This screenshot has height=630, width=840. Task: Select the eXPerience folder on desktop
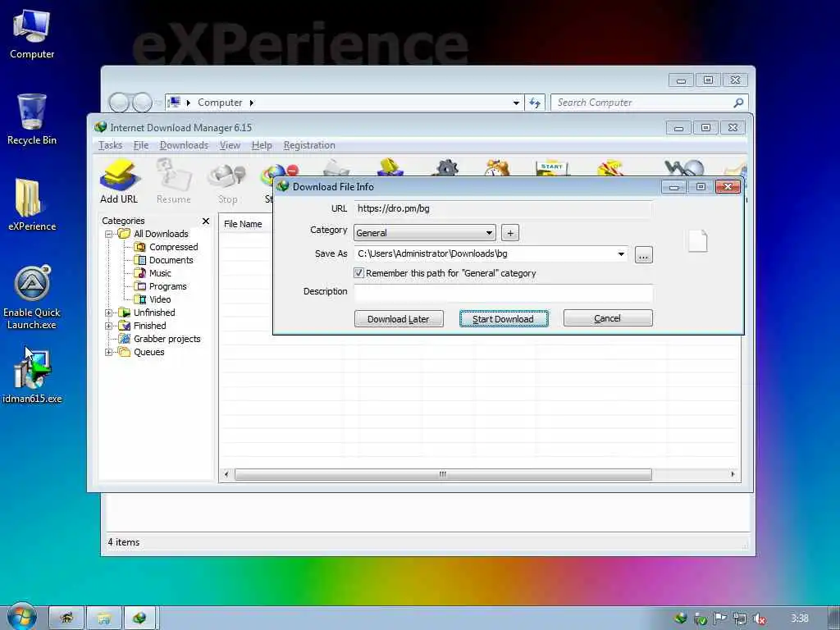pos(32,204)
